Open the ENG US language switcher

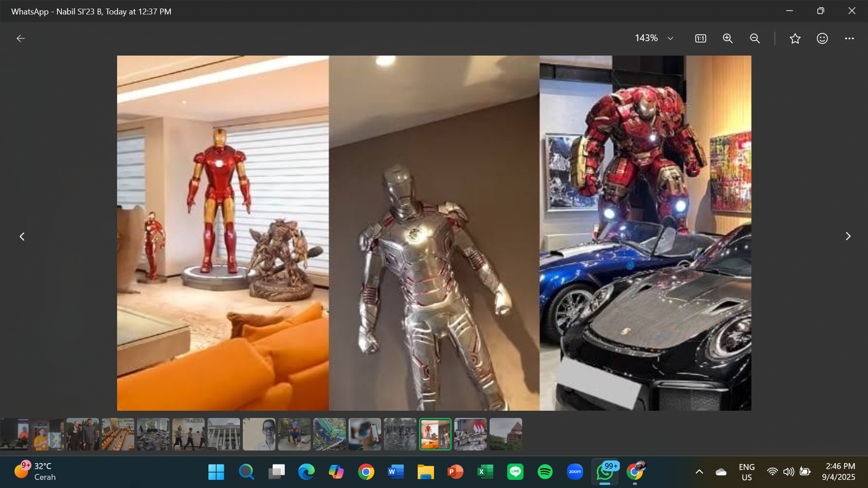tap(747, 472)
